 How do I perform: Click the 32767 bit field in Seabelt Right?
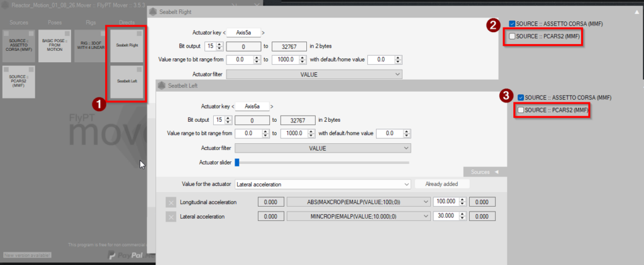pos(289,46)
